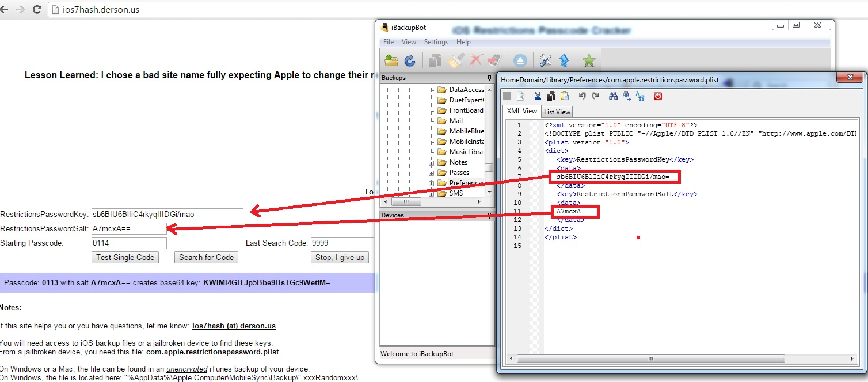
Task: Switch to the List View tab
Action: pyautogui.click(x=557, y=112)
